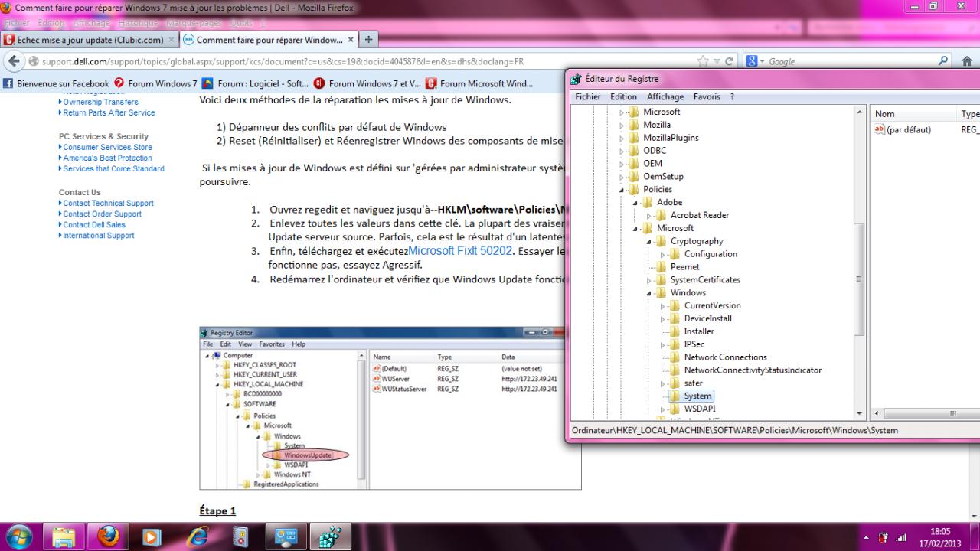Viewport: 980px width, 551px height.
Task: Click the Registry Editor taskbar button
Action: (330, 536)
